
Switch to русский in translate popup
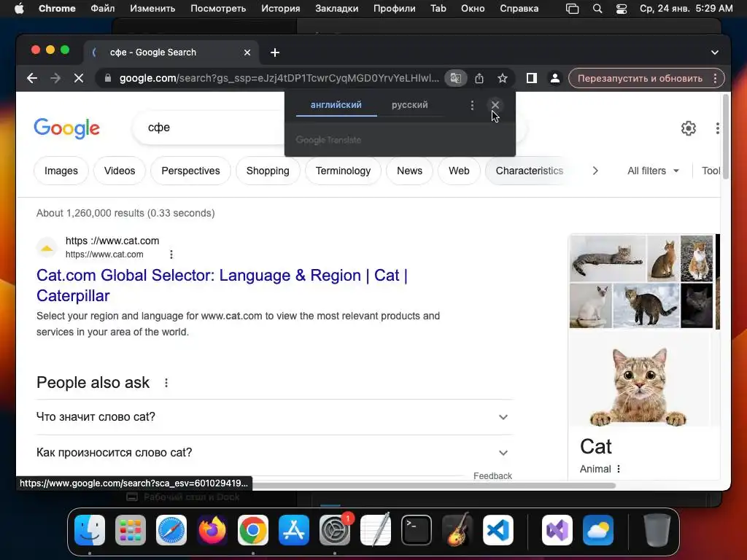click(x=410, y=105)
